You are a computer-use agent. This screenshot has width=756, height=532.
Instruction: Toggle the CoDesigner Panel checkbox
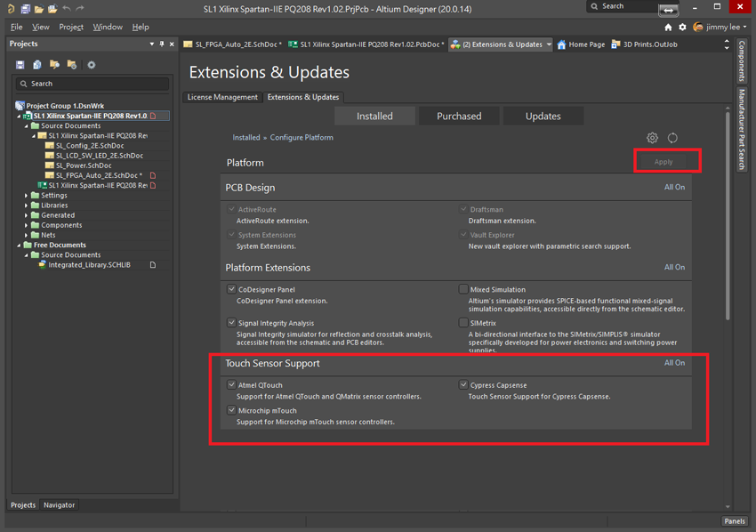click(x=231, y=289)
